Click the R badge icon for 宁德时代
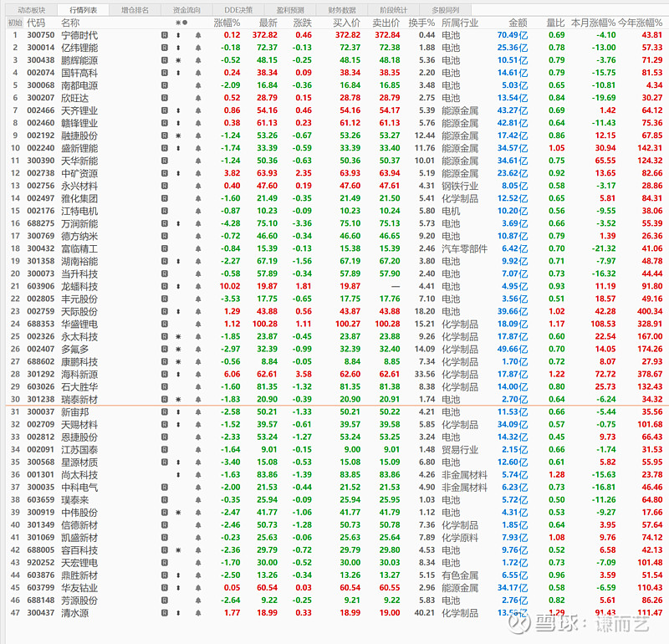This screenshot has width=669, height=644. [x=165, y=35]
